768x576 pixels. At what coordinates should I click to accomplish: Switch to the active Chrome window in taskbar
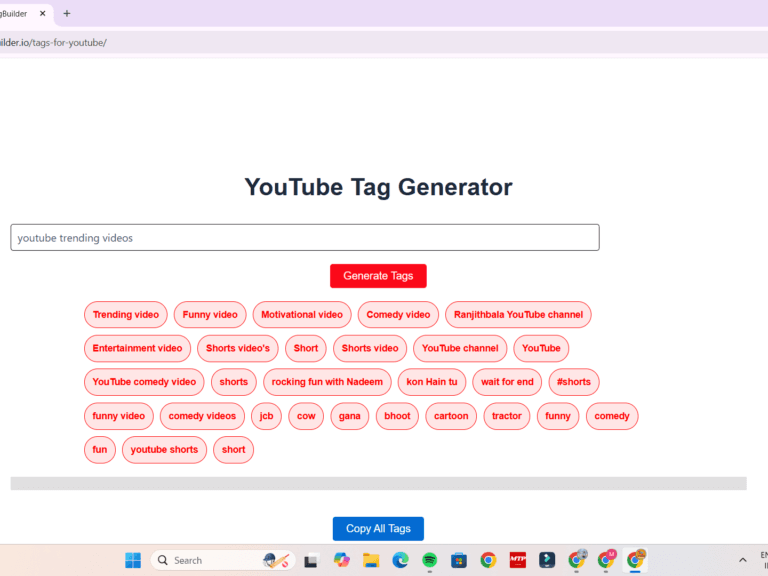click(x=635, y=560)
